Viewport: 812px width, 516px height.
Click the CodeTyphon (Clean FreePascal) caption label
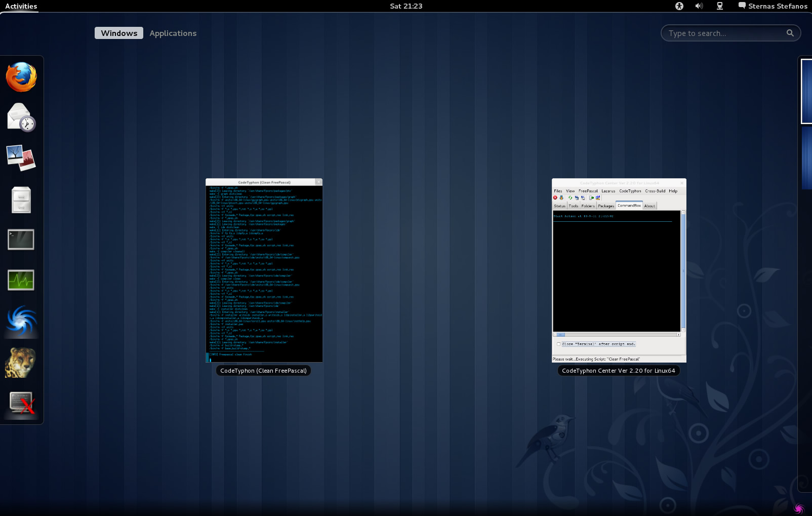pyautogui.click(x=264, y=371)
